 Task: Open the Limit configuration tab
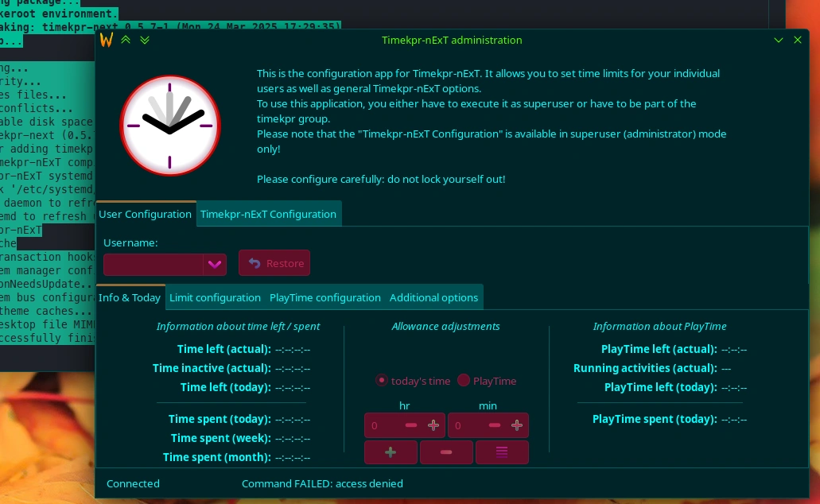215,297
